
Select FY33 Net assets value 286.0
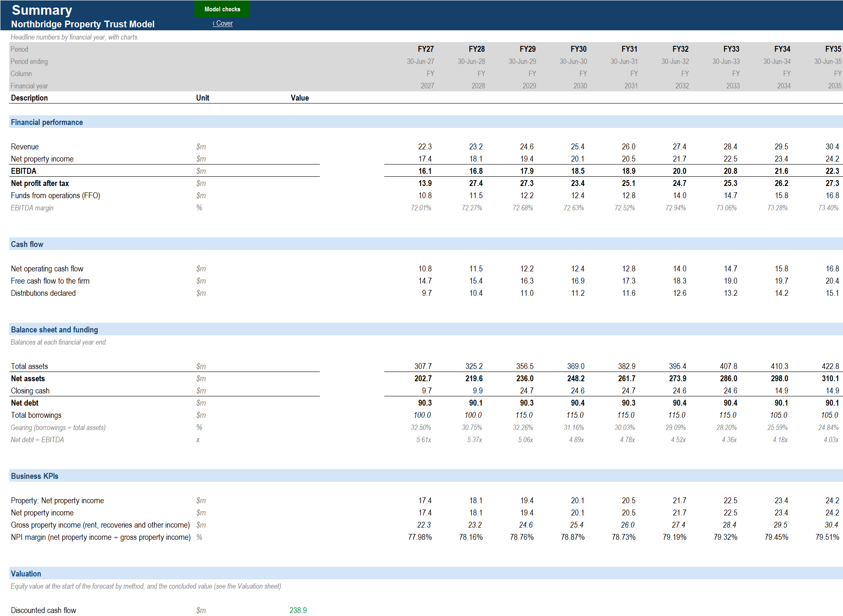coord(728,379)
